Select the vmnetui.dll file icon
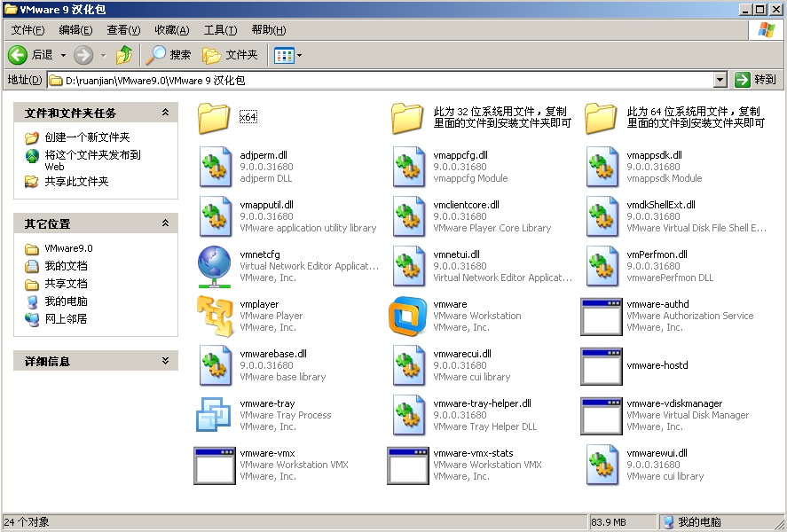This screenshot has height=532, width=787. click(x=409, y=266)
